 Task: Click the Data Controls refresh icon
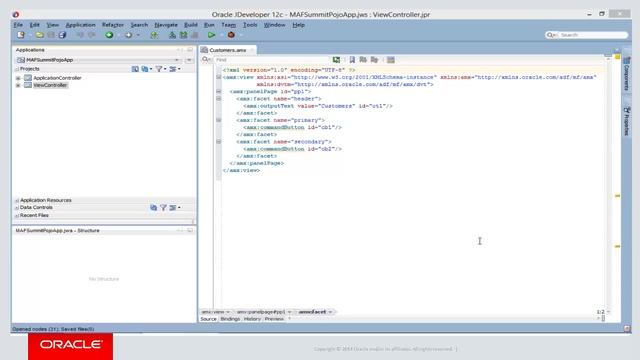point(153,207)
